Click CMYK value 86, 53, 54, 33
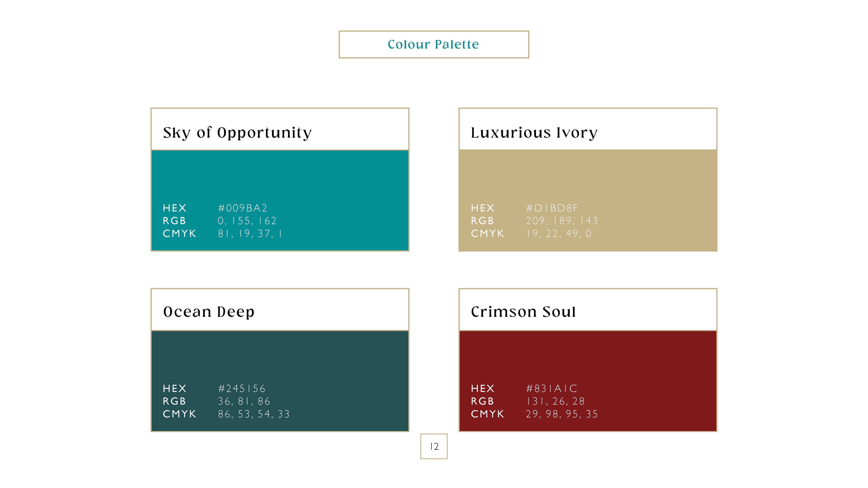The width and height of the screenshot is (868, 488). pyautogui.click(x=254, y=414)
